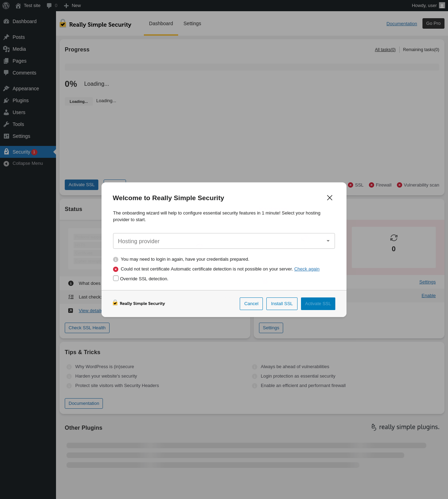Click the Dashboard gauge icon in sidebar
The height and width of the screenshot is (499, 448).
[x=6, y=21]
